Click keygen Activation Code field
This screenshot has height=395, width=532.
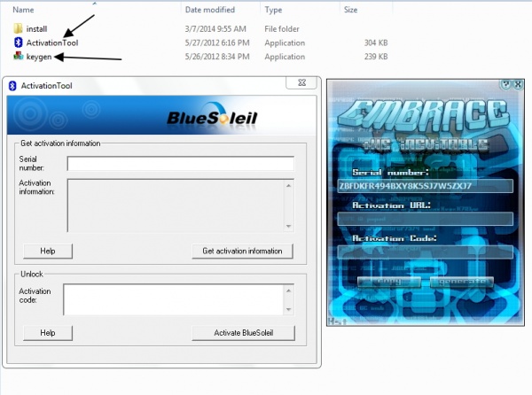pyautogui.click(x=425, y=252)
